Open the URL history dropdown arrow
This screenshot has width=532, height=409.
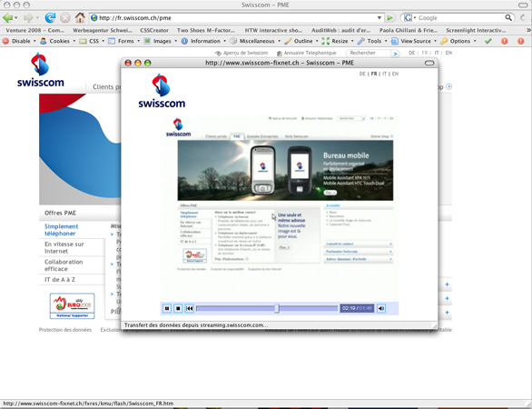(x=379, y=17)
